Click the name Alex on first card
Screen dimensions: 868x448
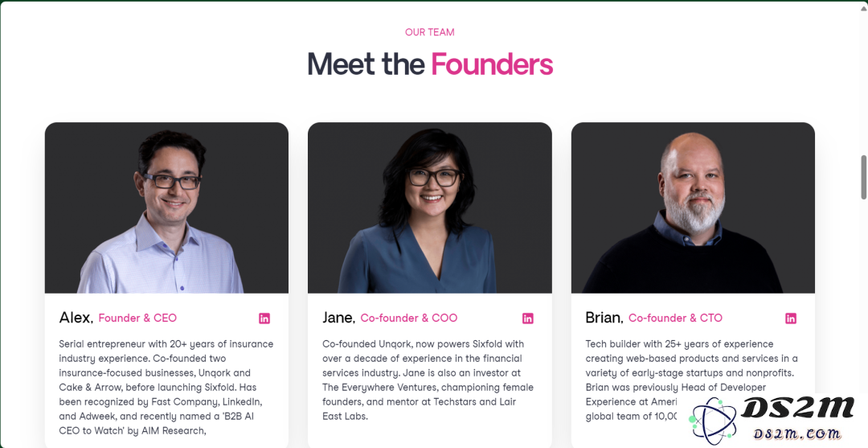pyautogui.click(x=76, y=318)
